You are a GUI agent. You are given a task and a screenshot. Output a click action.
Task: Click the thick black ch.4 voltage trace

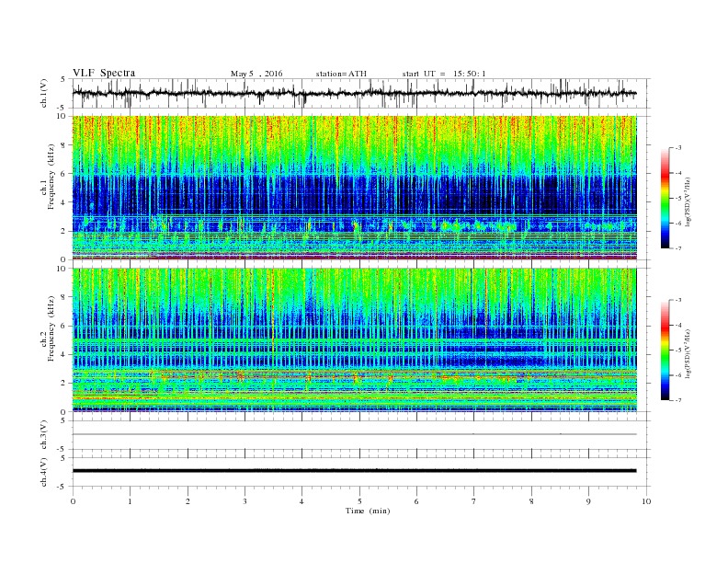[x=354, y=471]
